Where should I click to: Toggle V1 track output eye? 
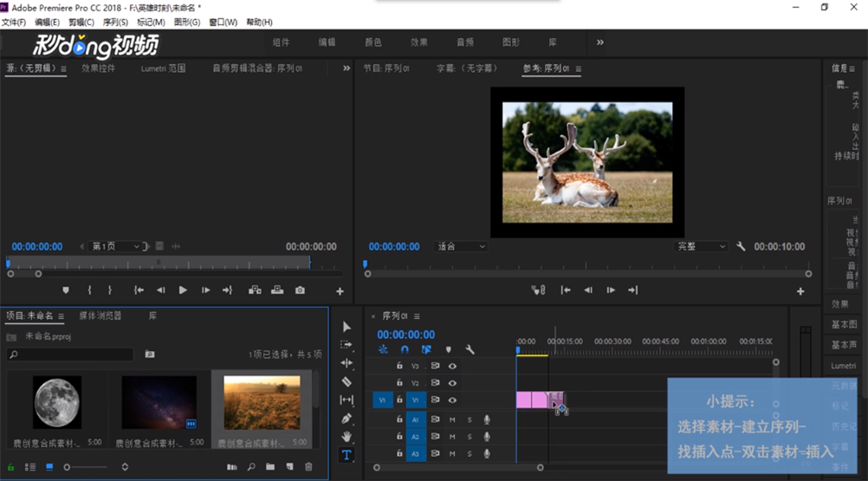(452, 400)
